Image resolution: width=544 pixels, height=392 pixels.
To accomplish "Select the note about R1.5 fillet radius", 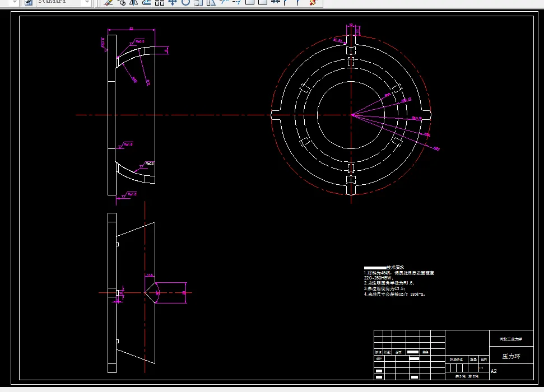I will [389, 283].
